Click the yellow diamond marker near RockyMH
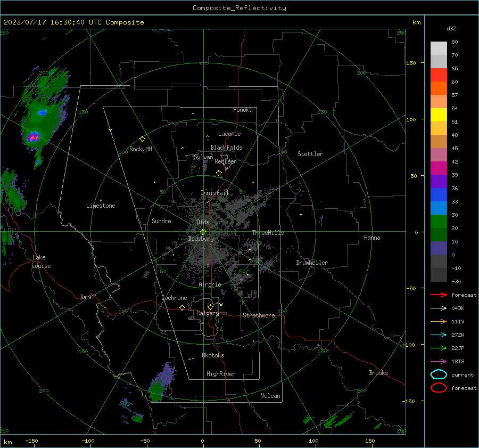The height and width of the screenshot is (448, 479). tap(142, 139)
